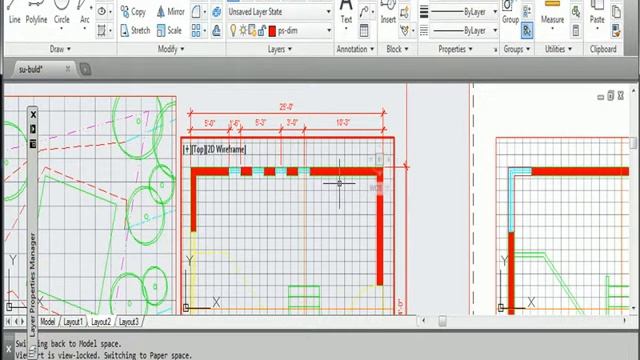Screen dimensions: 640x360
Task: Toggle ps-dim layer on/off lightbulb
Action: tap(233, 30)
